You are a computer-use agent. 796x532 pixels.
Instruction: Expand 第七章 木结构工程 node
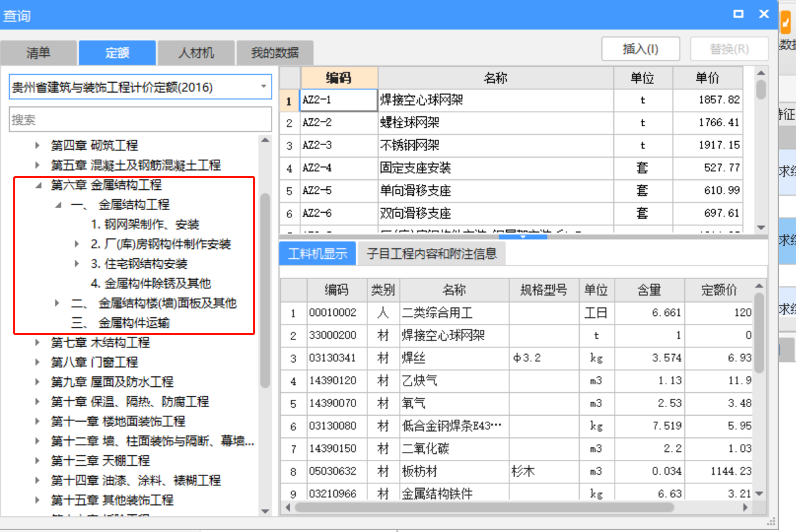pyautogui.click(x=37, y=343)
